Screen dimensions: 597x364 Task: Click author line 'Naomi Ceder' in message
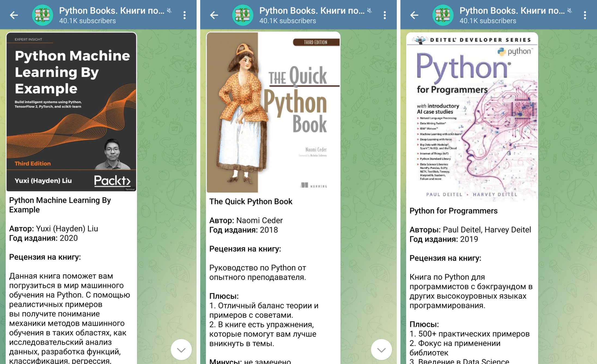(x=246, y=220)
